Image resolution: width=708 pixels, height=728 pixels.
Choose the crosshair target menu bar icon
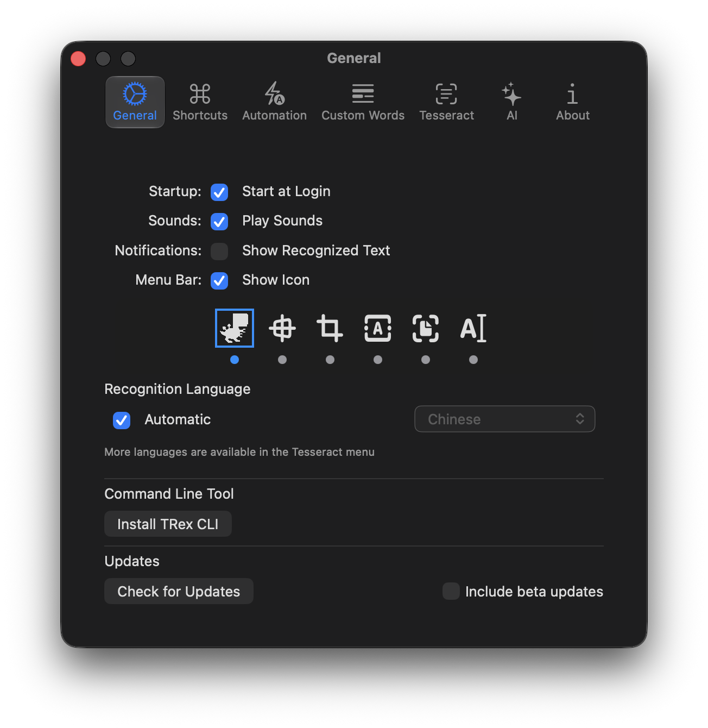pos(282,328)
